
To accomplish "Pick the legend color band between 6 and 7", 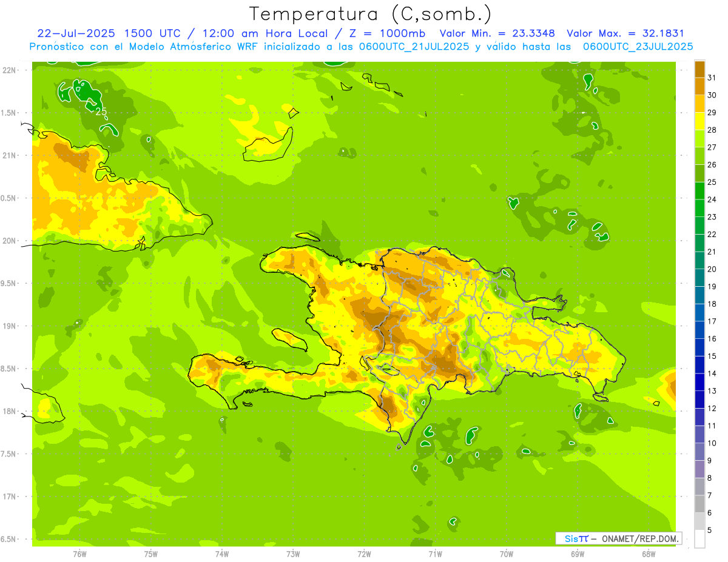I will pyautogui.click(x=699, y=504).
